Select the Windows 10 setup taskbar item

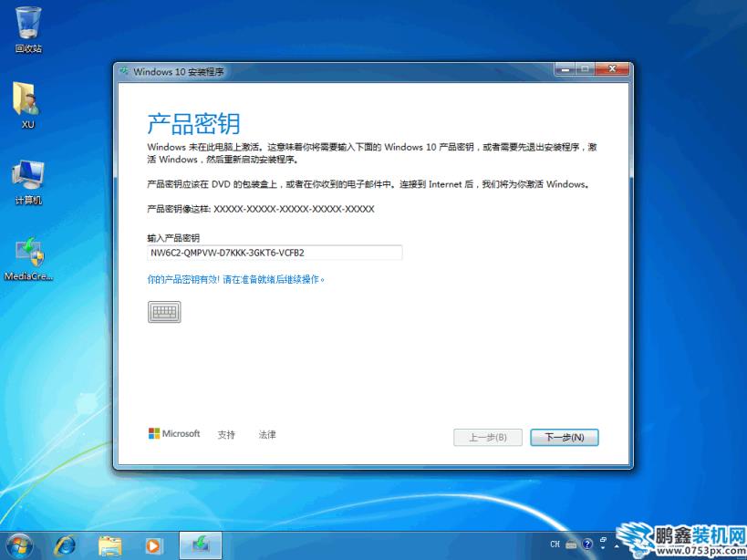coord(201,545)
